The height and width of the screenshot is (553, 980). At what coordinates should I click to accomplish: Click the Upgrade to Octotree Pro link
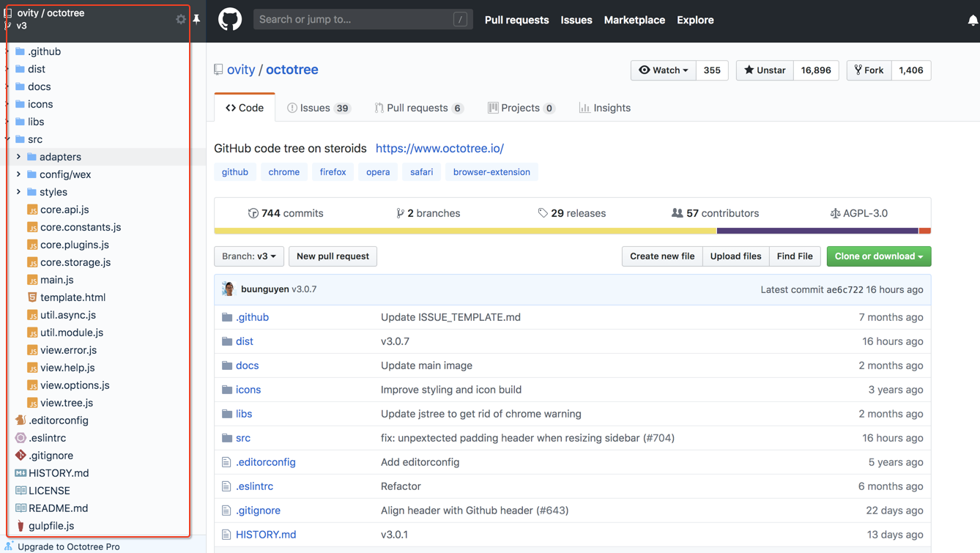pos(69,546)
